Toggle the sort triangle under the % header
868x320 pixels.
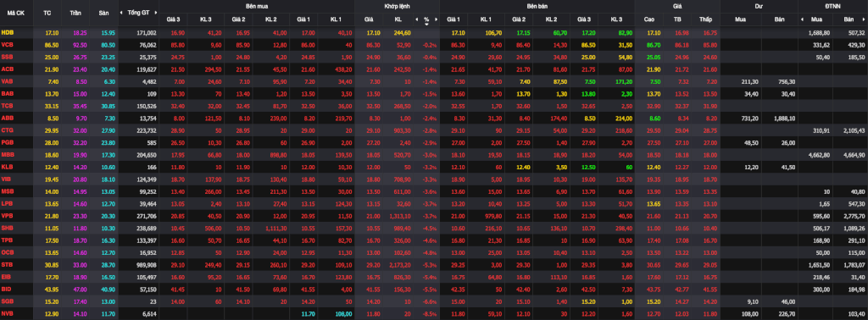tap(427, 25)
